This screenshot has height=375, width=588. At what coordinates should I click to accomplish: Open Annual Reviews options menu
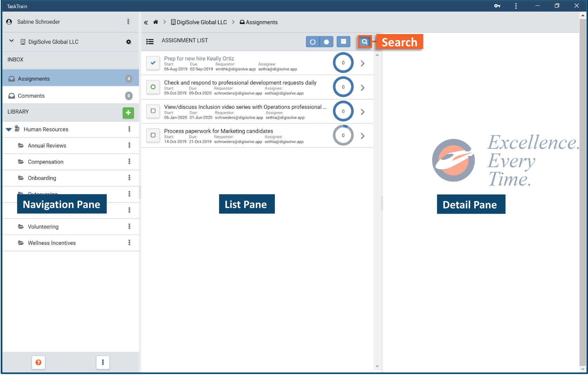click(x=129, y=145)
